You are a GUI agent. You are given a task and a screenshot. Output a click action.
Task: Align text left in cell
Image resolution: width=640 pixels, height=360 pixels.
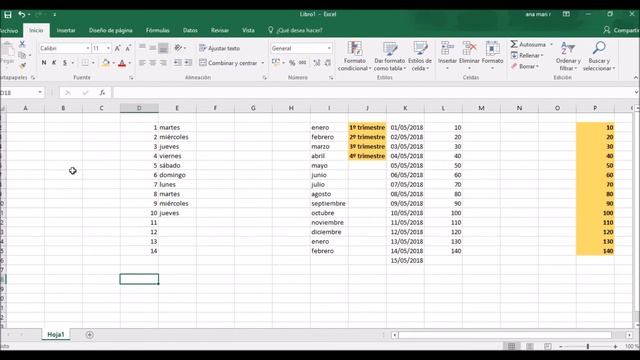pos(142,62)
